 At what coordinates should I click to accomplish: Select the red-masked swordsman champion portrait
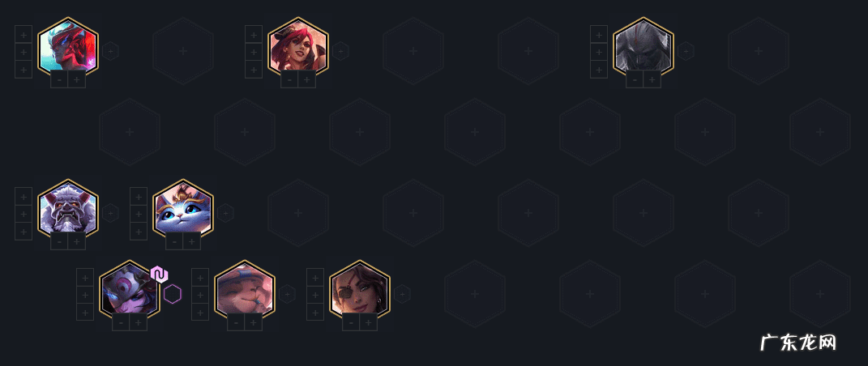point(68,46)
